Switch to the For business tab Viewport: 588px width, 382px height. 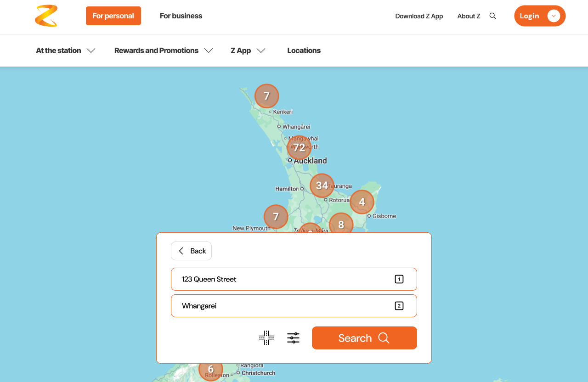point(181,16)
